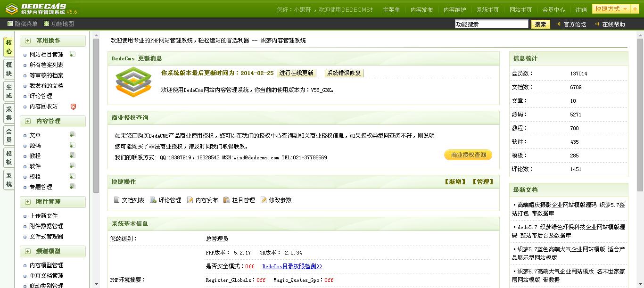Click the 系统错误修复 button
The width and height of the screenshot is (644, 288).
coord(344,73)
